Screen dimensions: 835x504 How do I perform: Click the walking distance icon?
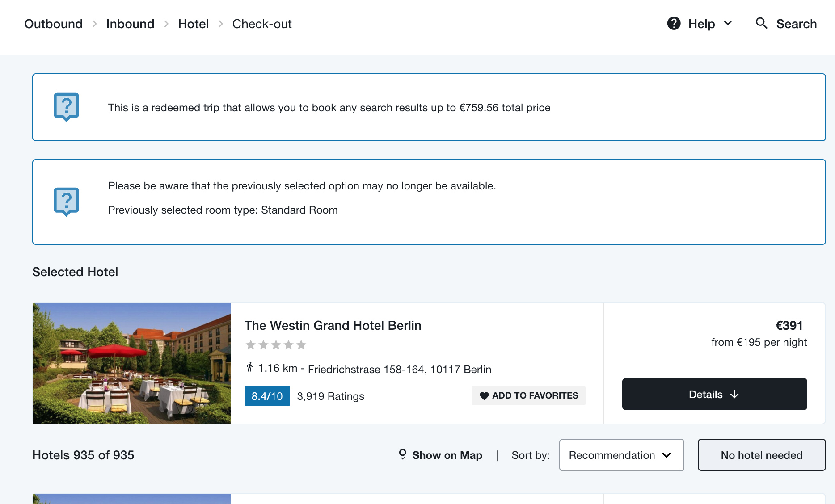(250, 367)
